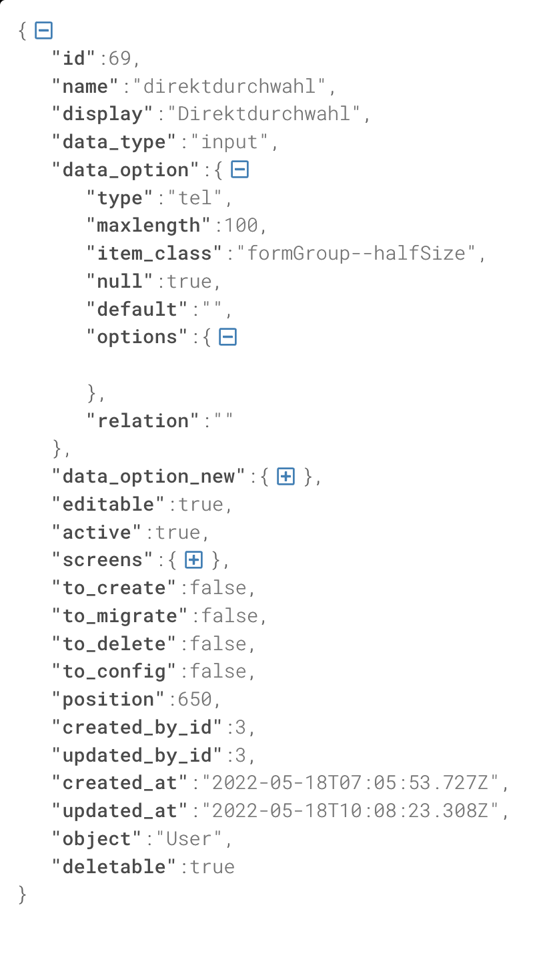Image resolution: width=559 pixels, height=980 pixels.
Task: Collapse the data_option object
Action: [239, 170]
